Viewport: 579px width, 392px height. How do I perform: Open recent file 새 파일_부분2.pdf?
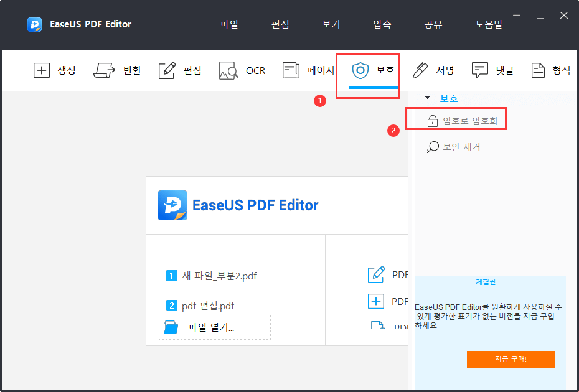coord(219,276)
